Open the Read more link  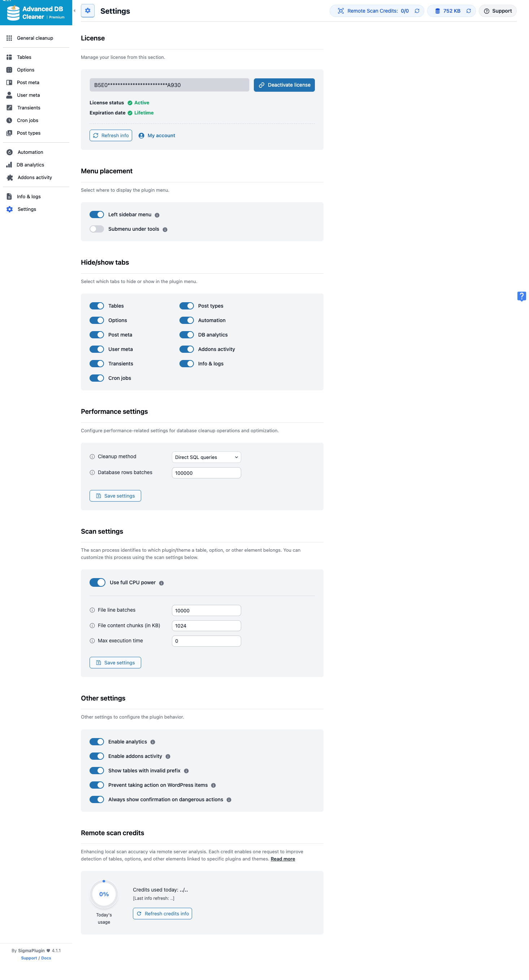[283, 859]
